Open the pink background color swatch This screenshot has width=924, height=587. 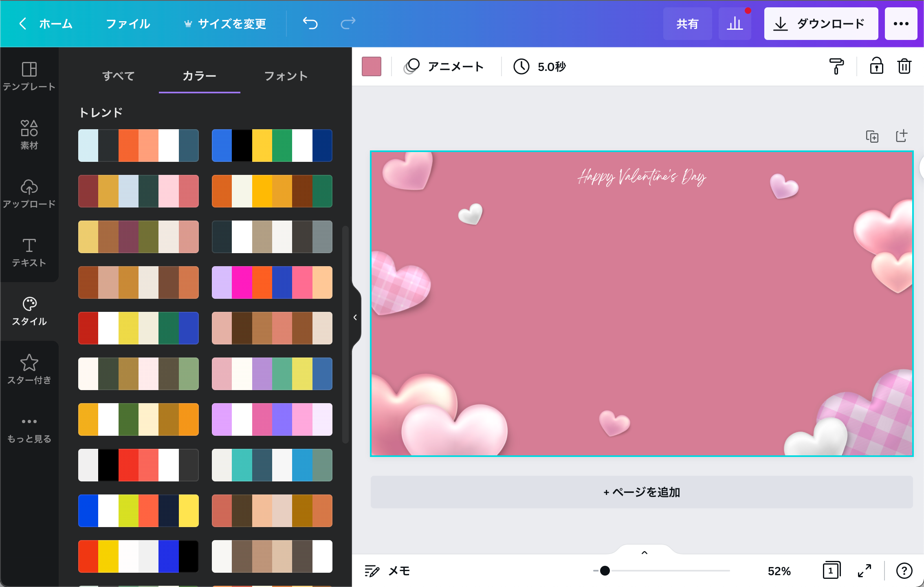(x=372, y=66)
